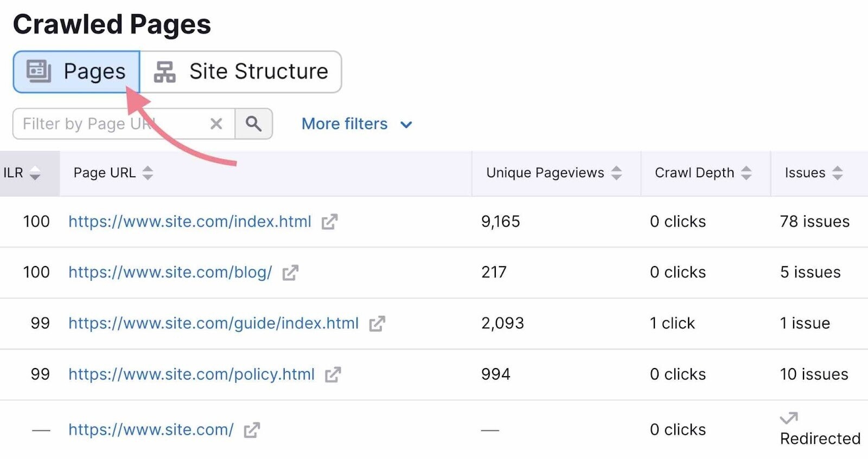
Task: Clear the page URL filter with X
Action: (x=216, y=124)
